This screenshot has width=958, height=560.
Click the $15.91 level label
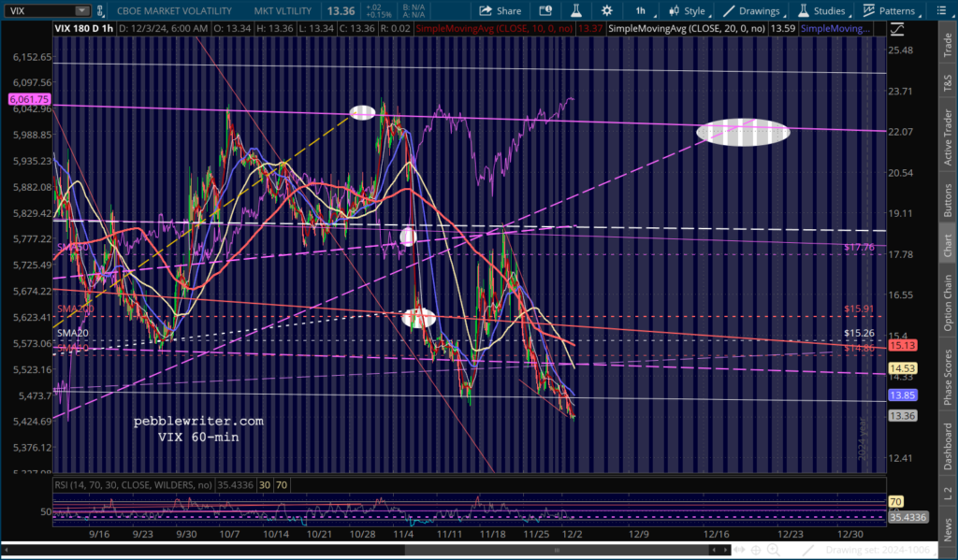[859, 309]
